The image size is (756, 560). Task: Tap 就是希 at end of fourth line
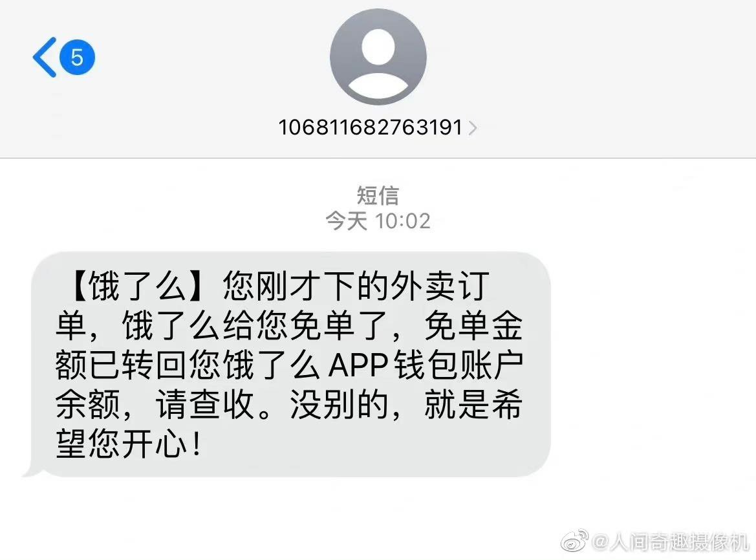point(473,404)
